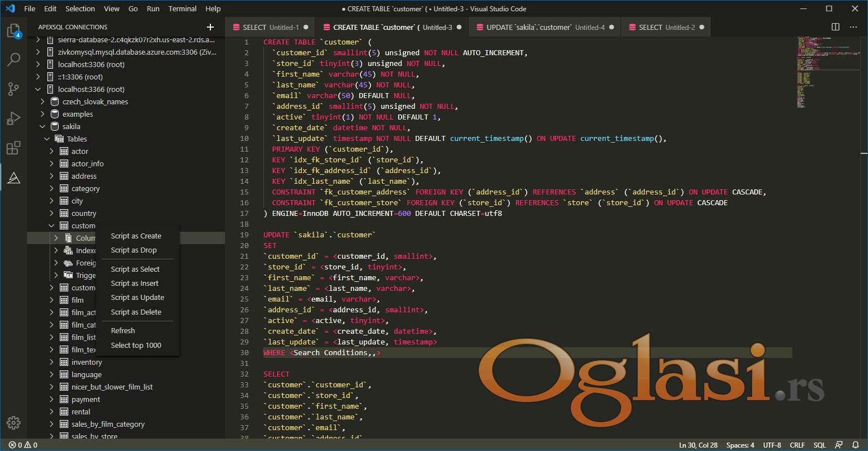
Task: Click the SQL language mode in status bar
Action: pyautogui.click(x=819, y=445)
